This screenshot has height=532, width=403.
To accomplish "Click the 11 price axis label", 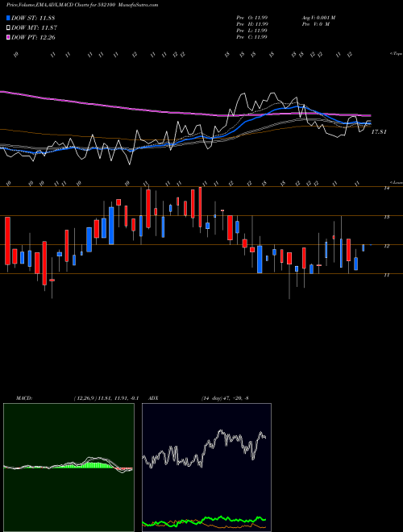I will 386,275.
